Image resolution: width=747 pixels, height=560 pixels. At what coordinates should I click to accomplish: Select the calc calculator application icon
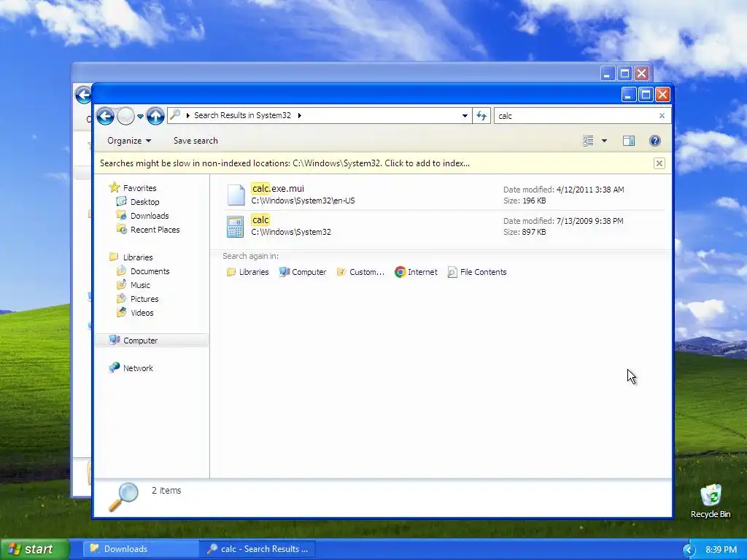click(x=236, y=227)
